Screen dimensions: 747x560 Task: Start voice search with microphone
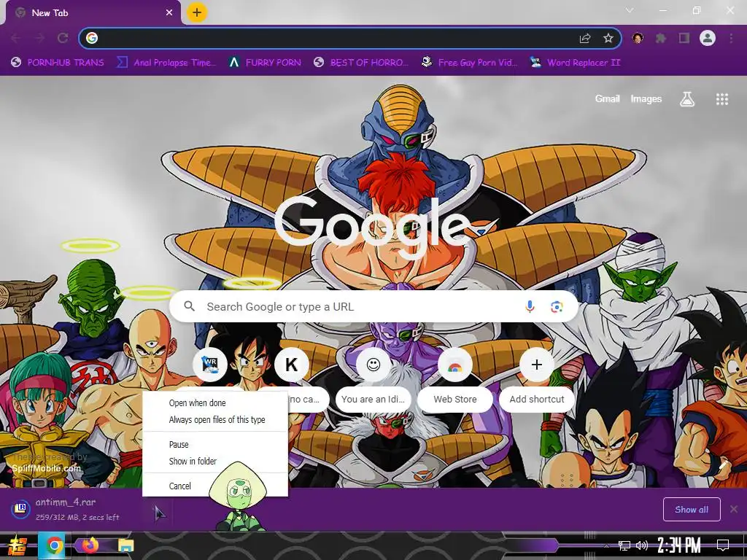coord(530,307)
